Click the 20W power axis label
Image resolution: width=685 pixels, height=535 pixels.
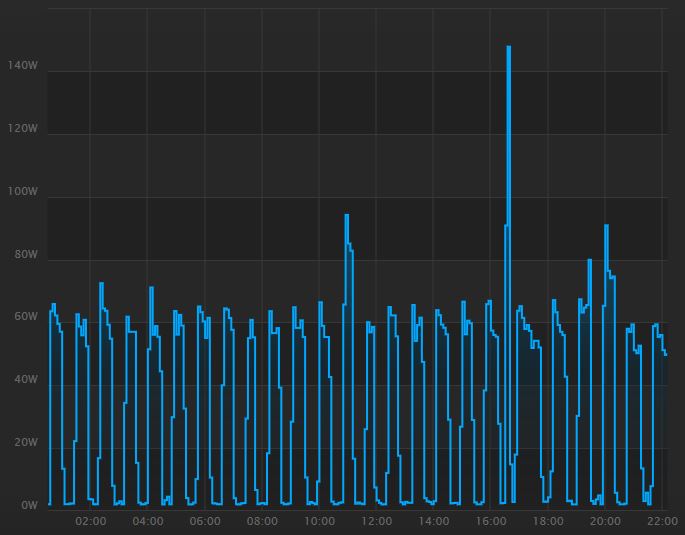pyautogui.click(x=25, y=443)
